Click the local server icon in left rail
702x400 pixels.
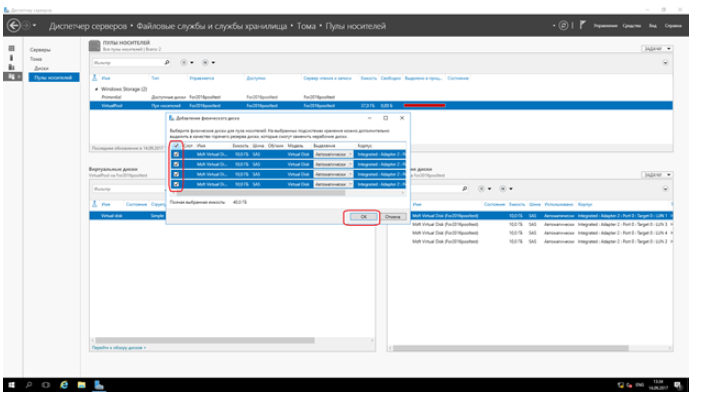(x=12, y=58)
